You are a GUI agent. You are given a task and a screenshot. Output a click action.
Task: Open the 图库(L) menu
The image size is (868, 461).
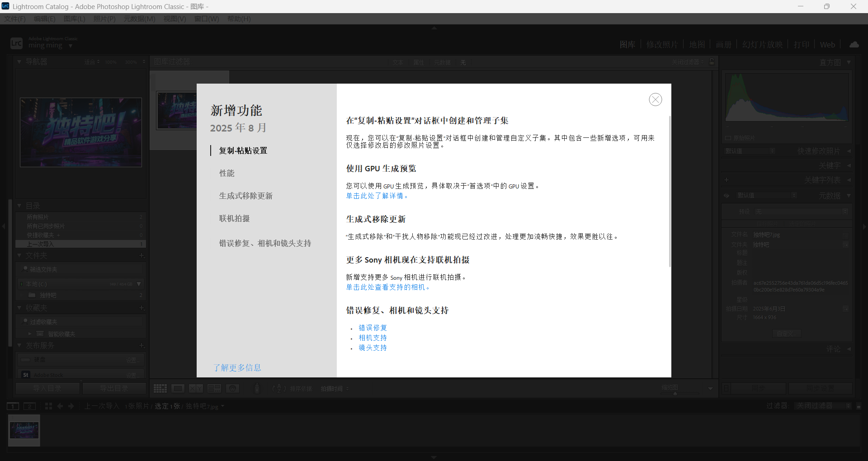tap(75, 19)
